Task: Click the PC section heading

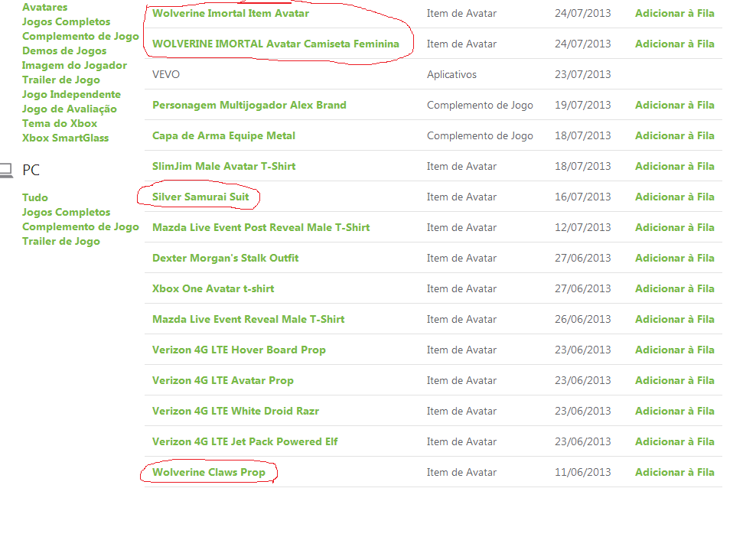Action: [31, 170]
